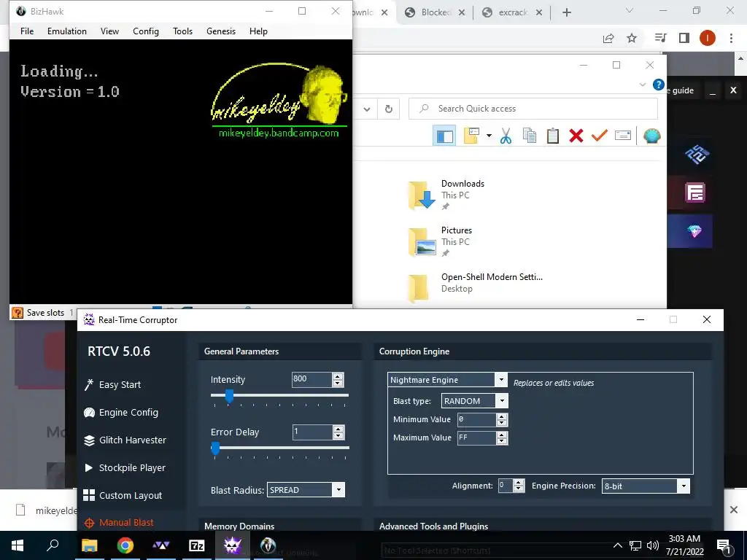This screenshot has width=747, height=560.
Task: Click Chrome share page icon
Action: point(608,38)
